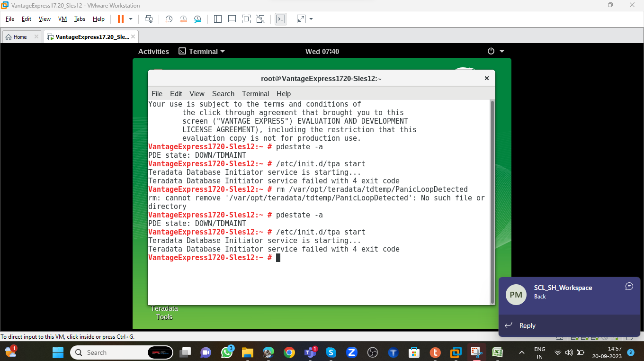Enter full screen mode for the VM
644x361 pixels.
(246, 19)
